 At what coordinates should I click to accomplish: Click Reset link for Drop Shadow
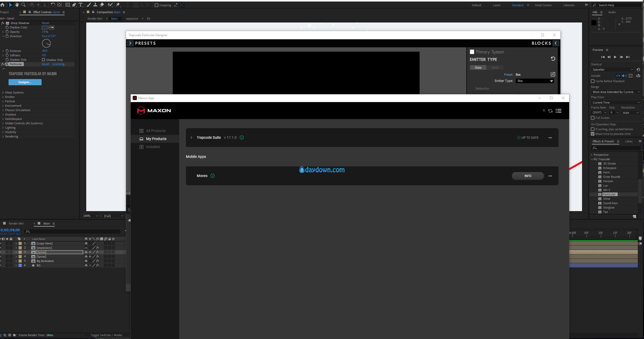tap(45, 23)
